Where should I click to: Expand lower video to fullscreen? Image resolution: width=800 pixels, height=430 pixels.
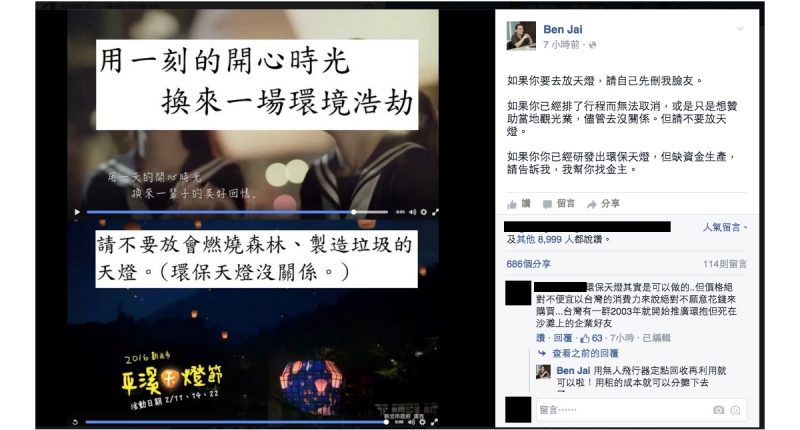click(434, 422)
